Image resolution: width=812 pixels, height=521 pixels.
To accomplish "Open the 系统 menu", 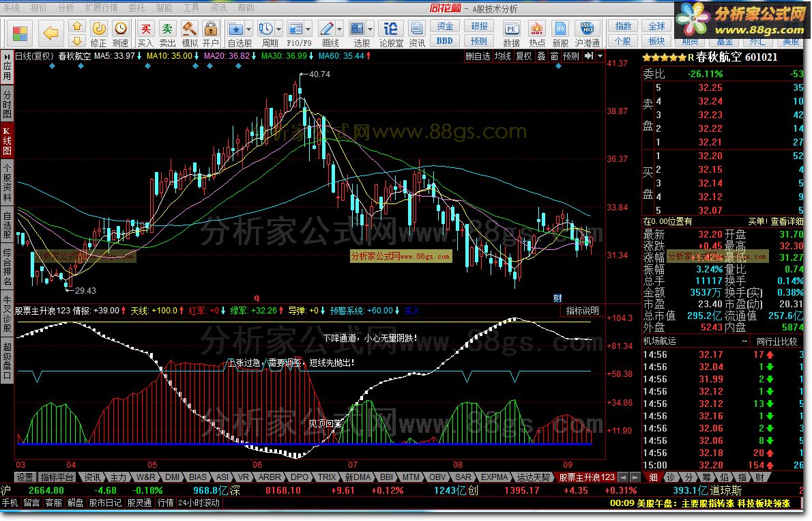I will click(x=12, y=8).
